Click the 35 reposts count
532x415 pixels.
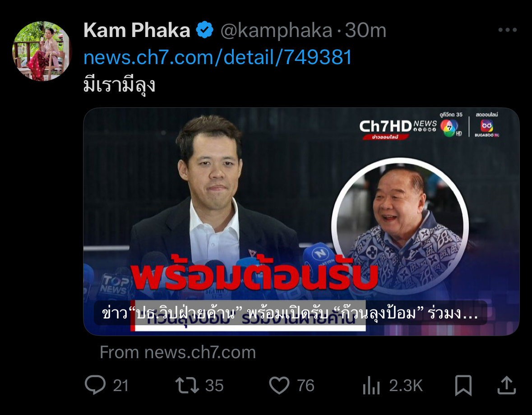coord(214,386)
